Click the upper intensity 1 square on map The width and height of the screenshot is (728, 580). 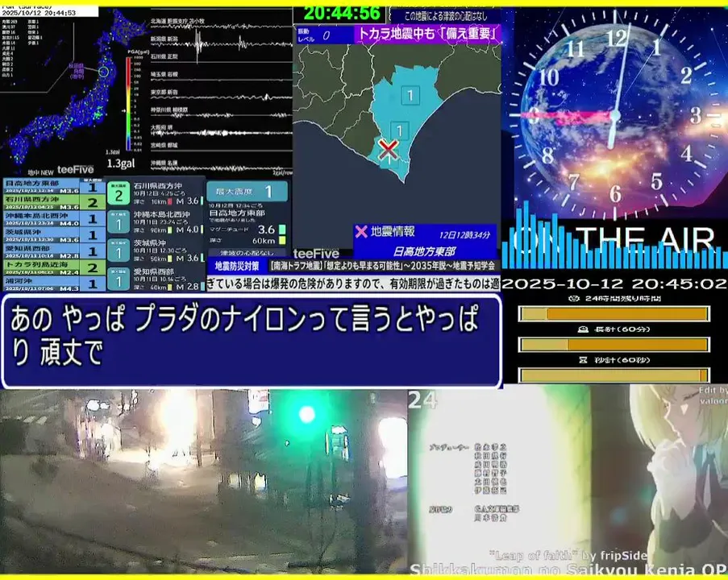coord(410,96)
